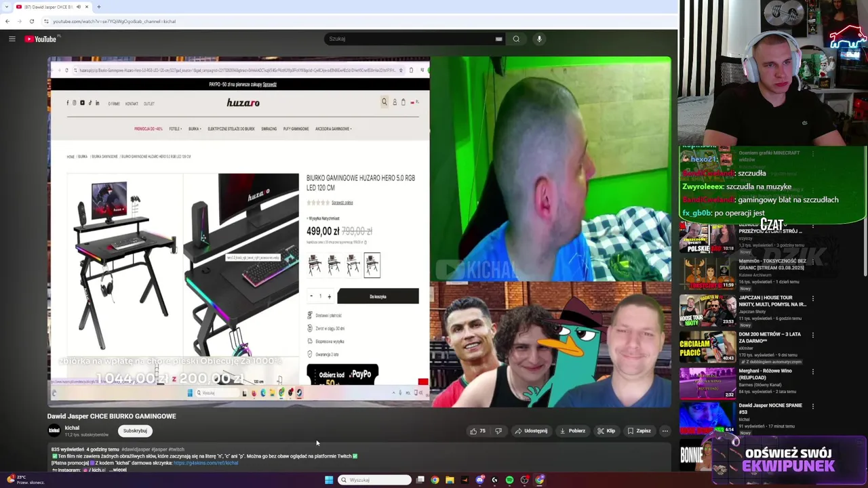Click Kuławe Archiwum channel name
The height and width of the screenshot is (488, 868).
click(x=754, y=275)
